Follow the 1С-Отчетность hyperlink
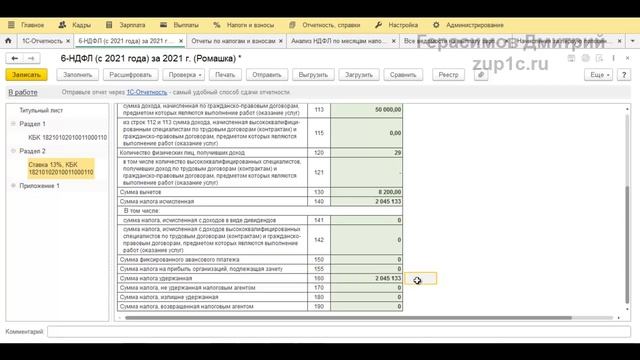Screen dimensions: 640x360 tap(147, 92)
